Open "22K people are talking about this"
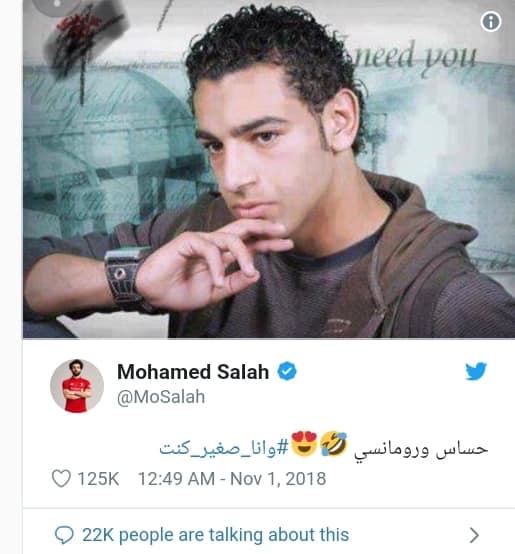Image resolution: width=515 pixels, height=554 pixels. pos(215,535)
